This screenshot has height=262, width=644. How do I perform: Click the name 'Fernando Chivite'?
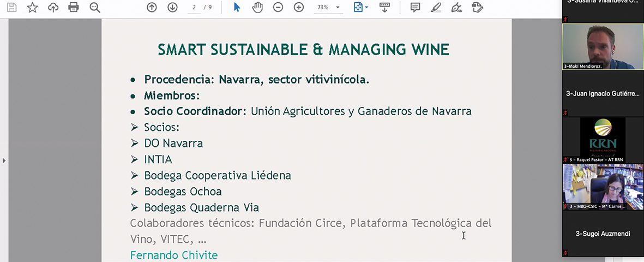point(174,255)
